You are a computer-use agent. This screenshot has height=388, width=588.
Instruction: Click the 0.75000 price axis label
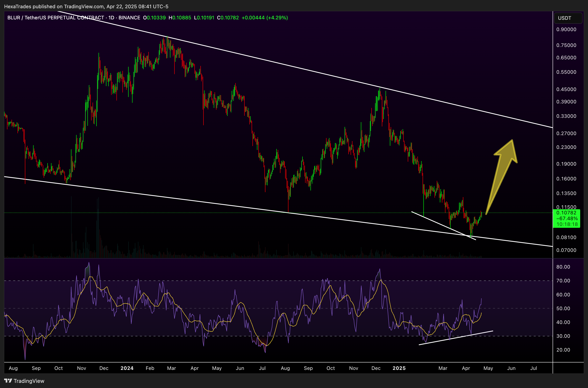point(566,45)
